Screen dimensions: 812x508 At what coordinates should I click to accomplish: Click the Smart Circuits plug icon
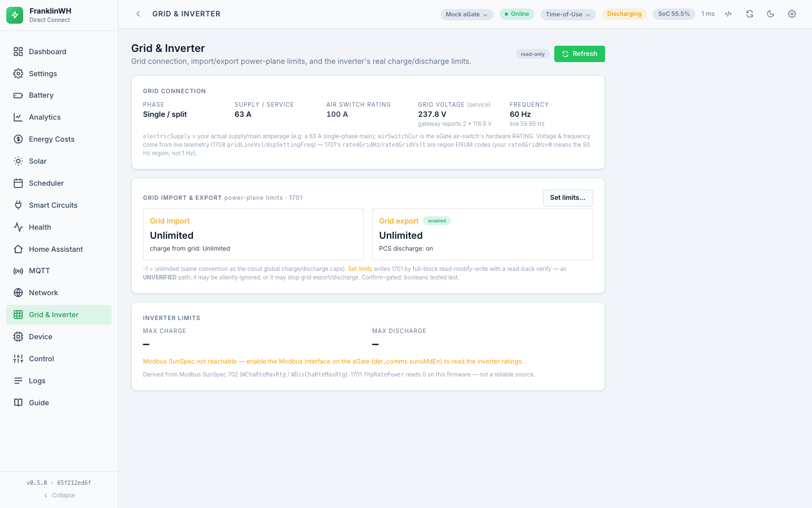[18, 205]
